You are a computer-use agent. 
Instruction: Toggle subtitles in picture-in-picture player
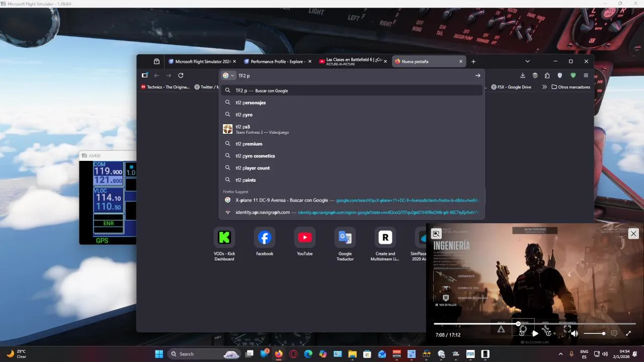(x=614, y=333)
